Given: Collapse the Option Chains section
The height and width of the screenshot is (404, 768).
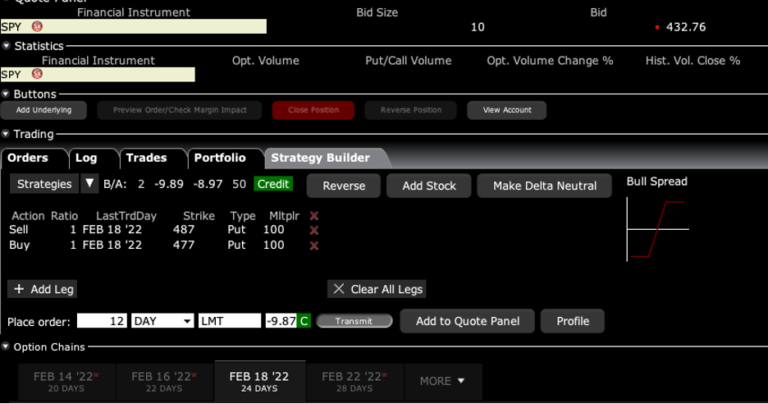Looking at the screenshot, I should tap(6, 347).
